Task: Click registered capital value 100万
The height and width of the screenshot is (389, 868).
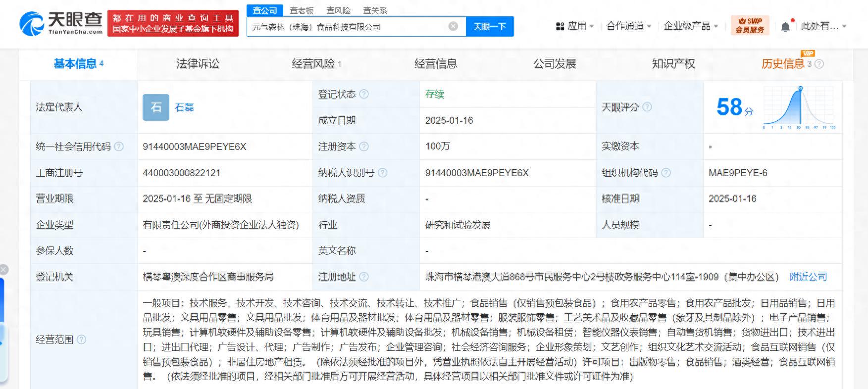Action: [x=437, y=146]
